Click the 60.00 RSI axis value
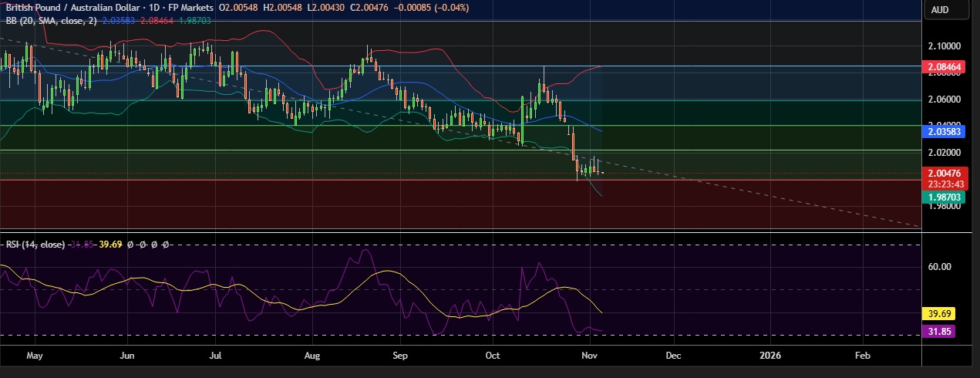The width and height of the screenshot is (980, 378). click(x=938, y=267)
